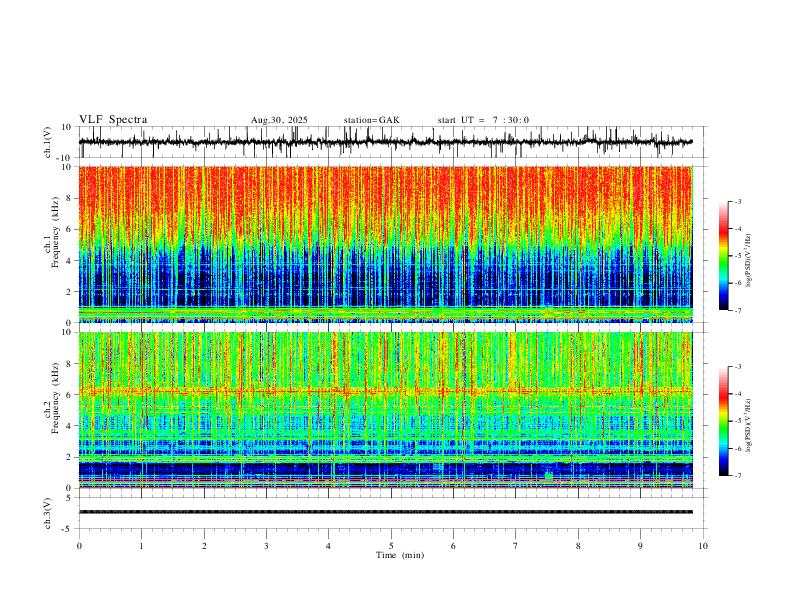
Task: Click the "Time (min)" x-axis label
Action: pos(400,555)
